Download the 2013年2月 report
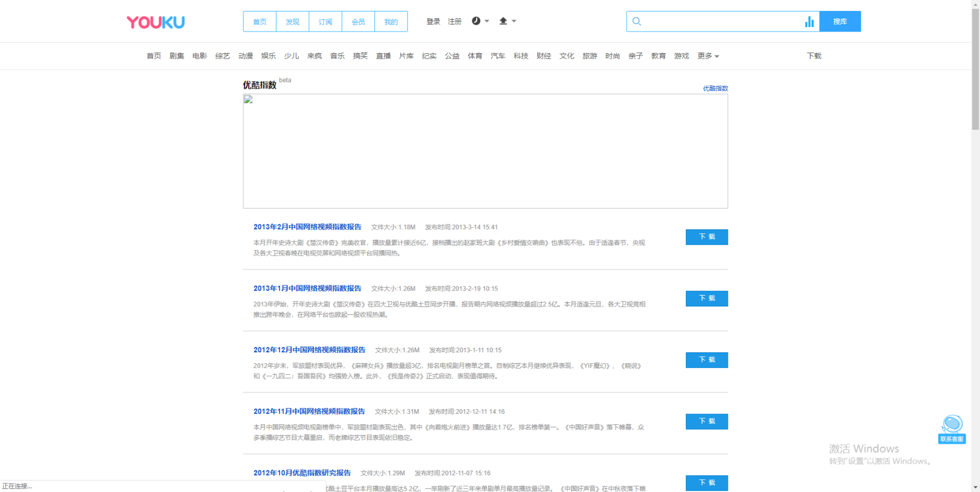The image size is (980, 492). coord(706,237)
